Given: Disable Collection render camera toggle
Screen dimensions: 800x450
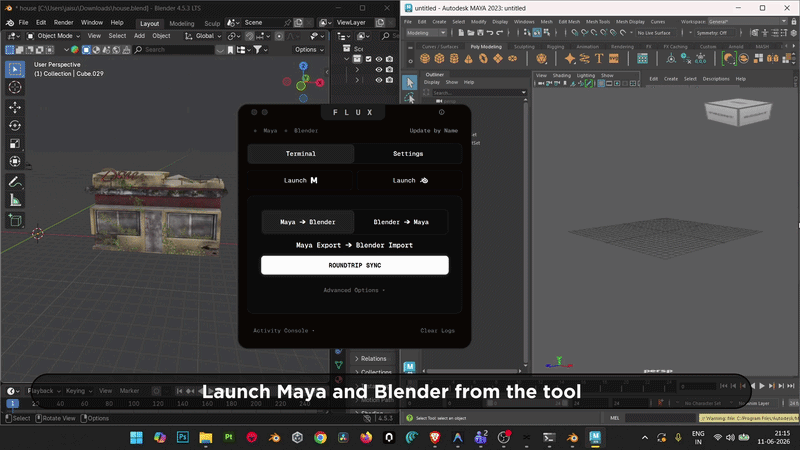Looking at the screenshot, I should tap(390, 59).
